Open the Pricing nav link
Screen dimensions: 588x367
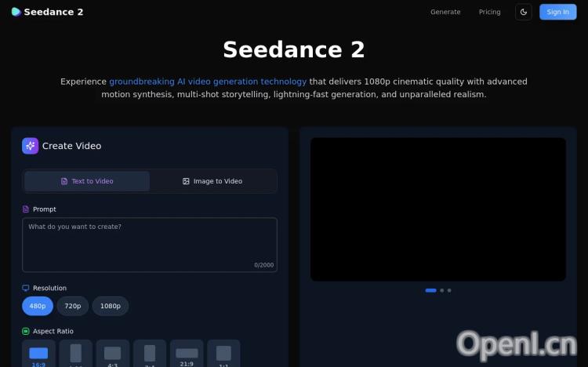[489, 12]
